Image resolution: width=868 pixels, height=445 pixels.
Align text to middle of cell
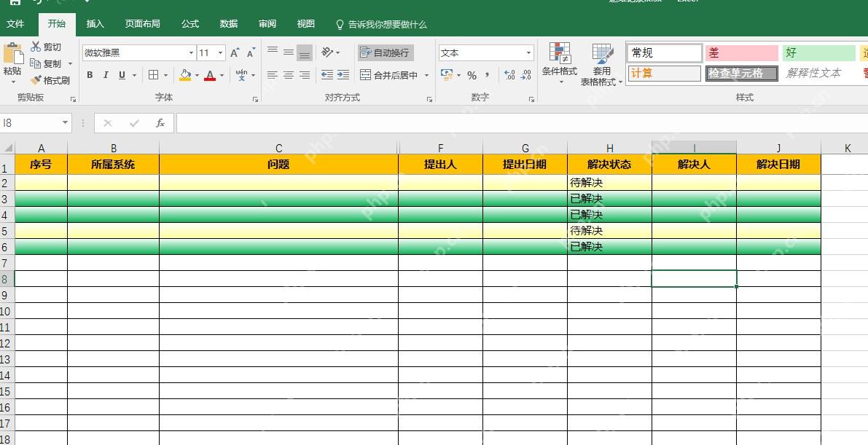pos(289,52)
